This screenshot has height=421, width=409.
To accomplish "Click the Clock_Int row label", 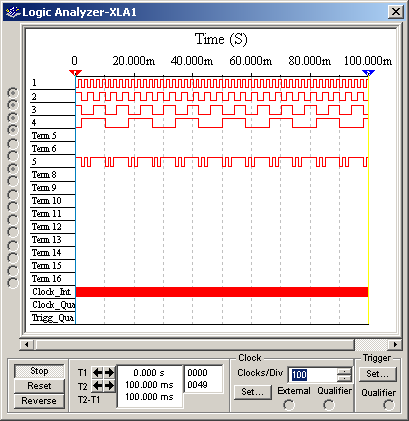I will click(x=52, y=292).
